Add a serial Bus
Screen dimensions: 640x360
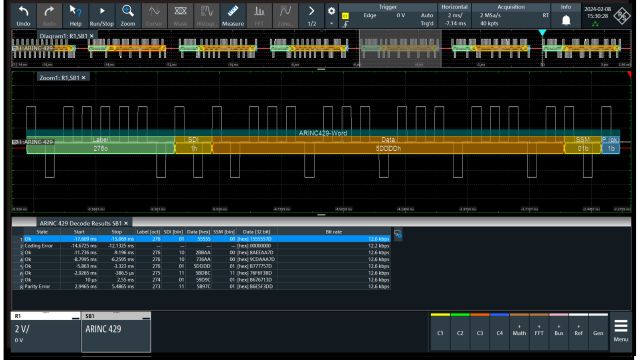(559, 332)
